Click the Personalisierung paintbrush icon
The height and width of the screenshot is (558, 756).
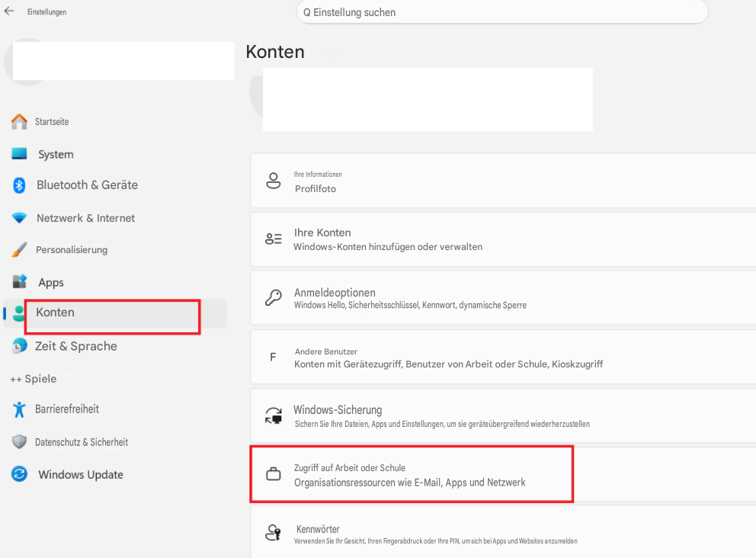[19, 249]
